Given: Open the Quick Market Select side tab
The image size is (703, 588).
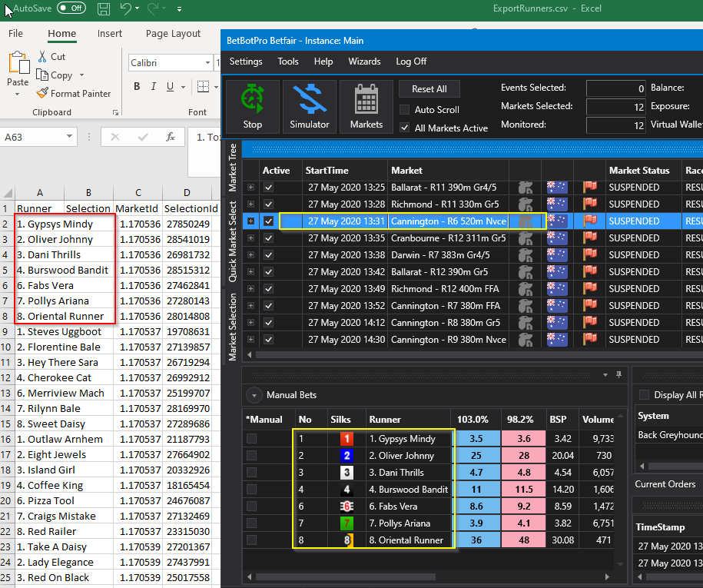Looking at the screenshot, I should click(x=232, y=242).
